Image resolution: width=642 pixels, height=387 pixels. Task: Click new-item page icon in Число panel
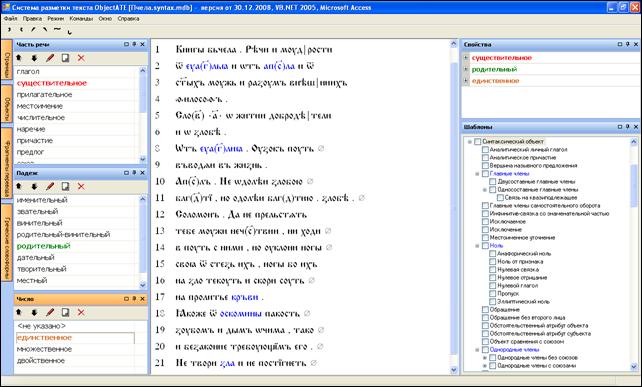(x=66, y=313)
